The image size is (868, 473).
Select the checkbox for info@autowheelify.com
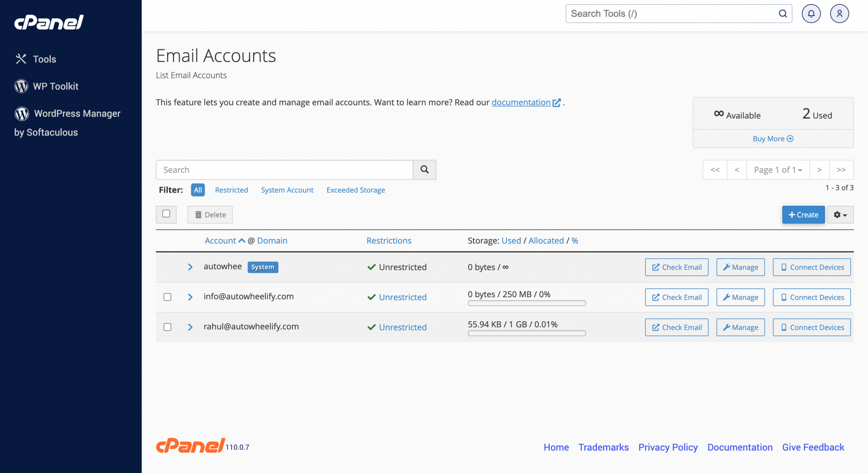(x=167, y=297)
